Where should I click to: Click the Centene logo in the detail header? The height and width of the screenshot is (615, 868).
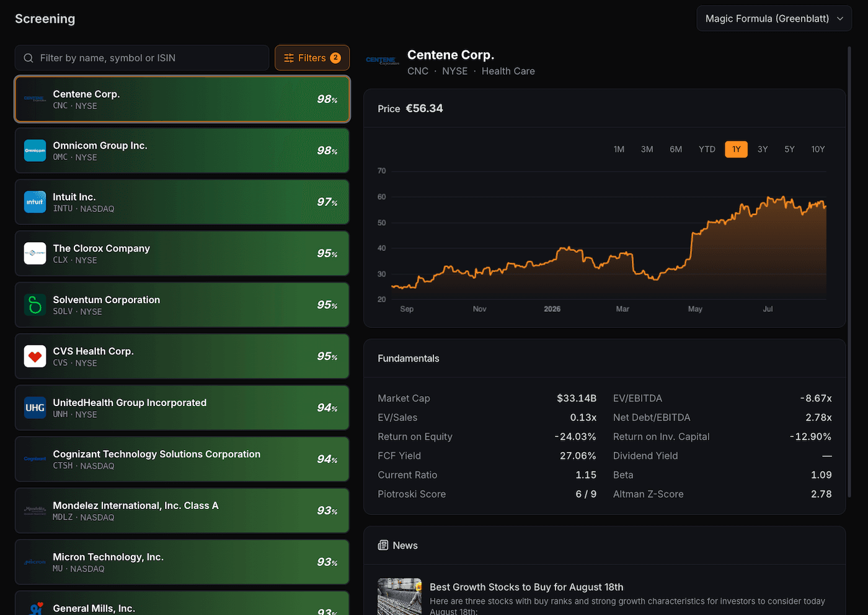coord(383,61)
